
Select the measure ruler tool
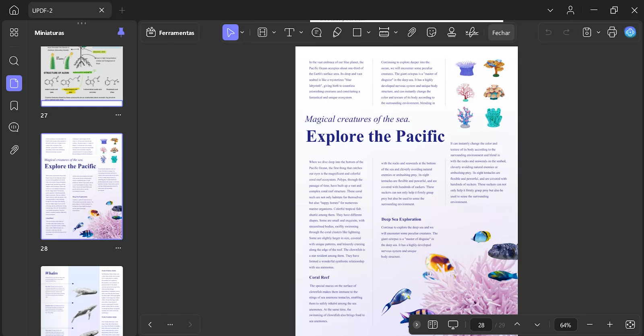(384, 33)
